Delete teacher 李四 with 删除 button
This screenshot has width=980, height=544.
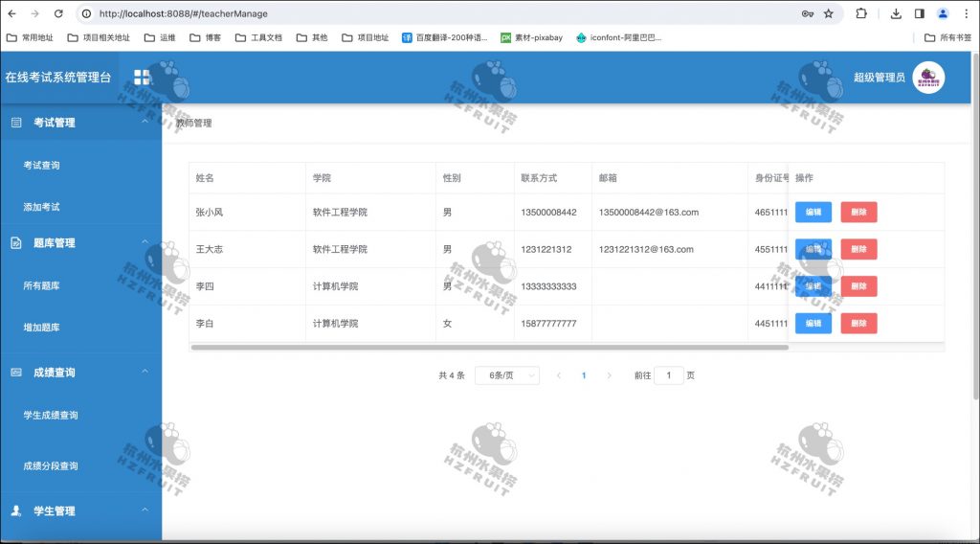click(858, 286)
